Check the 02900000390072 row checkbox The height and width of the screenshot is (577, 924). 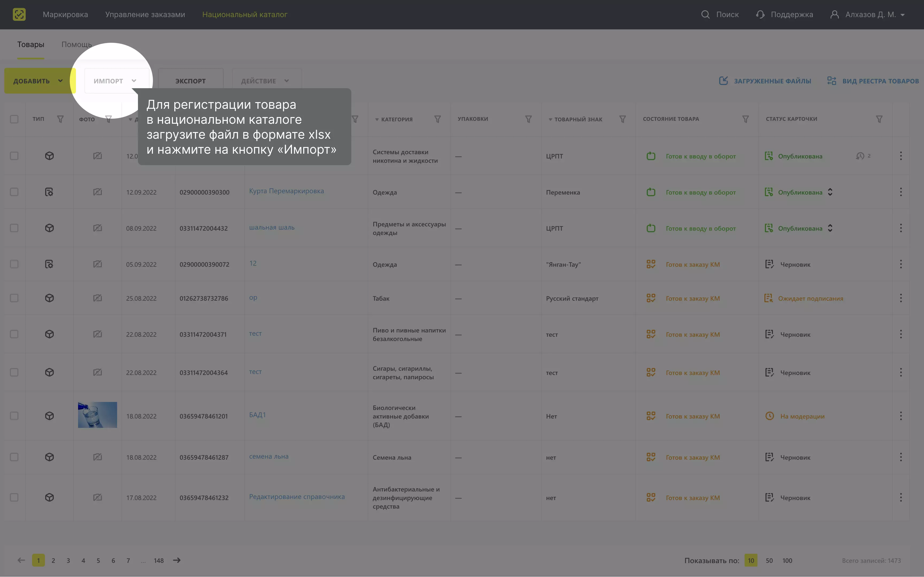pos(14,264)
